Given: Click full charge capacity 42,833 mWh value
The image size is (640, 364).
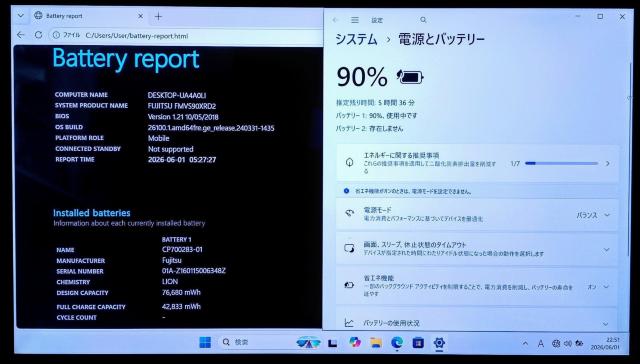Looking at the screenshot, I should 181,306.
